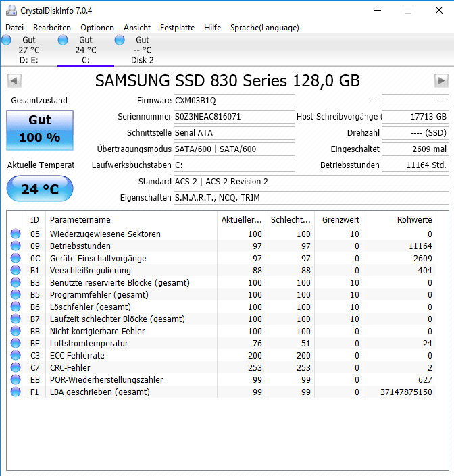Click the Gesamtzustand label

[x=39, y=101]
